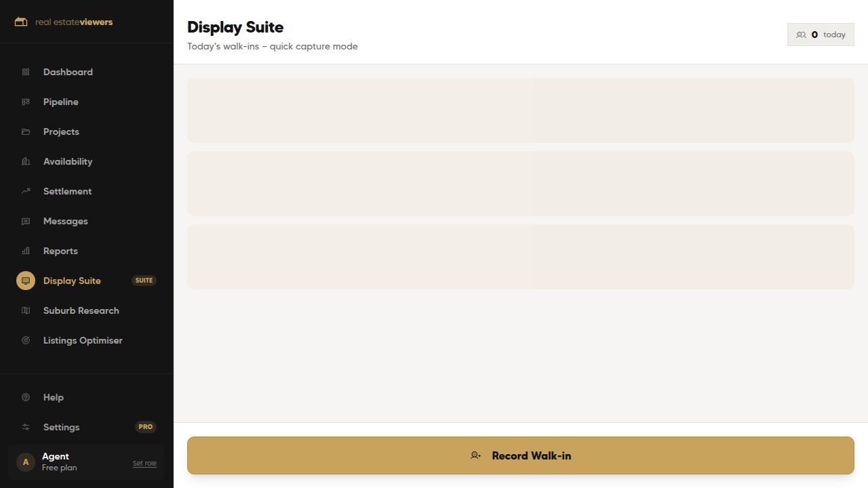Open the Reports section

60,251
